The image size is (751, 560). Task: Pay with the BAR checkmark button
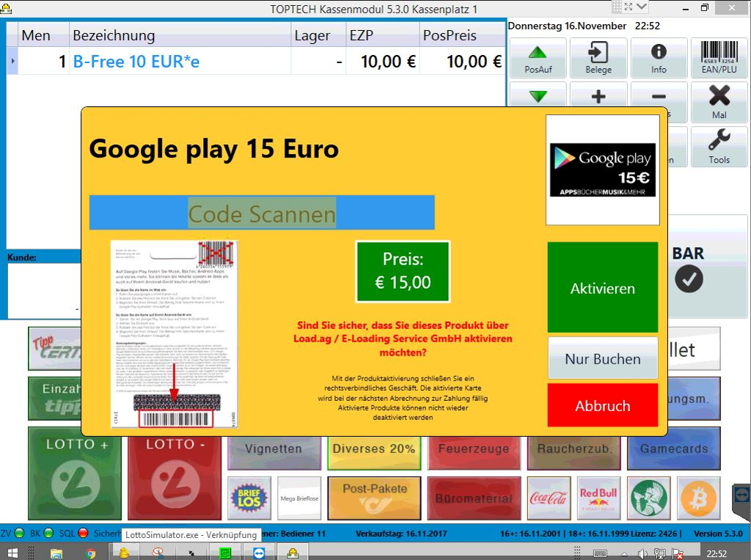coord(688,270)
